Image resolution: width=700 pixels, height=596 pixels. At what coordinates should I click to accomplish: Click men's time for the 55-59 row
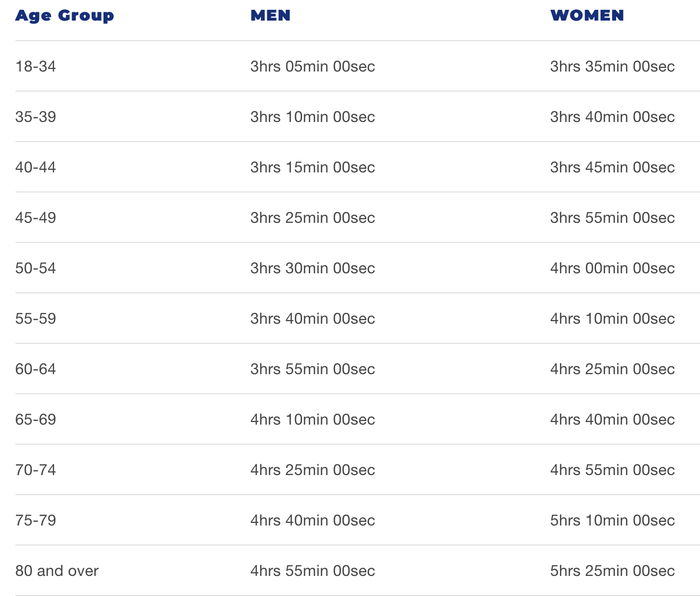click(x=313, y=319)
